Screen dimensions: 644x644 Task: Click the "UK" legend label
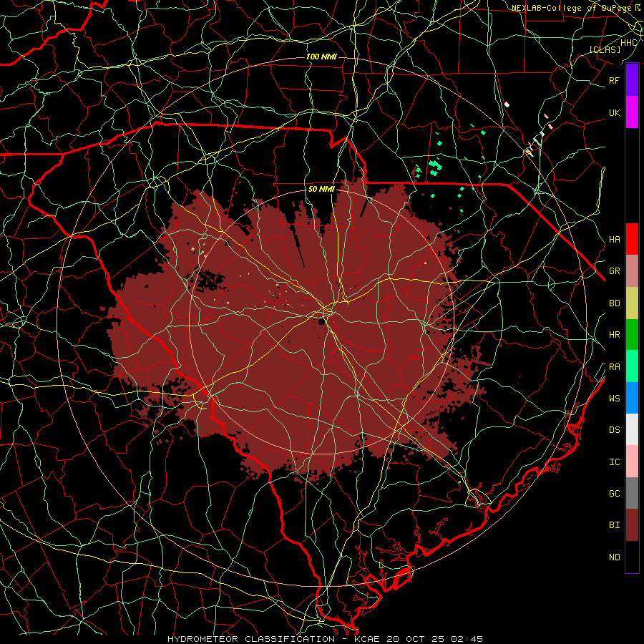coord(614,113)
